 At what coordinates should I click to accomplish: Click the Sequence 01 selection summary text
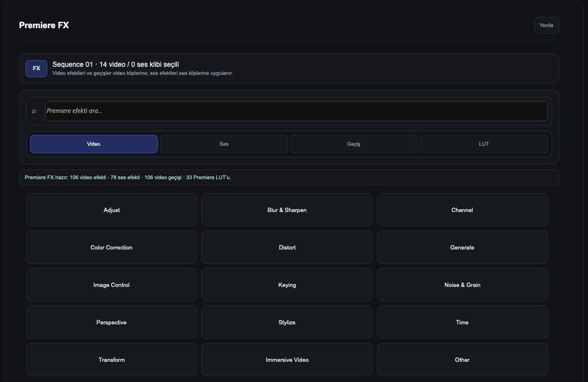pyautogui.click(x=115, y=65)
